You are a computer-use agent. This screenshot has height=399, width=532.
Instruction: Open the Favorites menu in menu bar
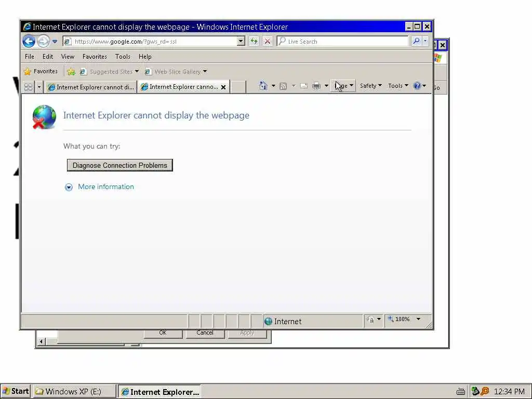[x=95, y=57]
